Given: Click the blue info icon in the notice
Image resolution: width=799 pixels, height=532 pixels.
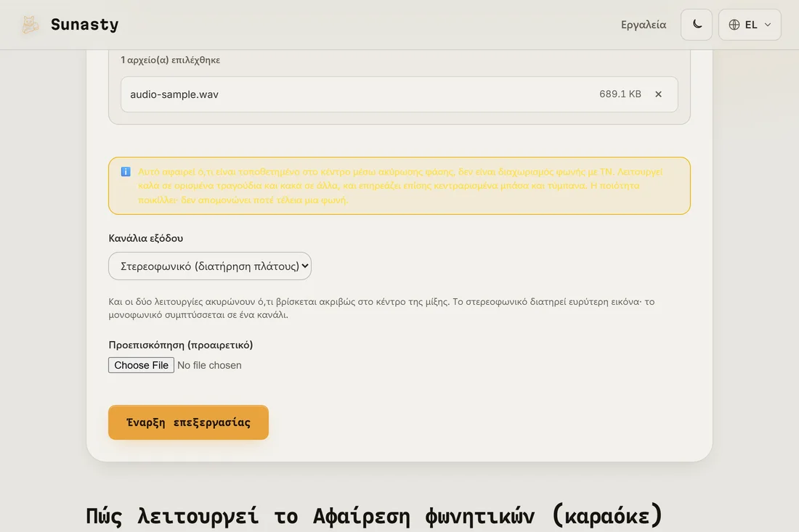Looking at the screenshot, I should tap(126, 171).
